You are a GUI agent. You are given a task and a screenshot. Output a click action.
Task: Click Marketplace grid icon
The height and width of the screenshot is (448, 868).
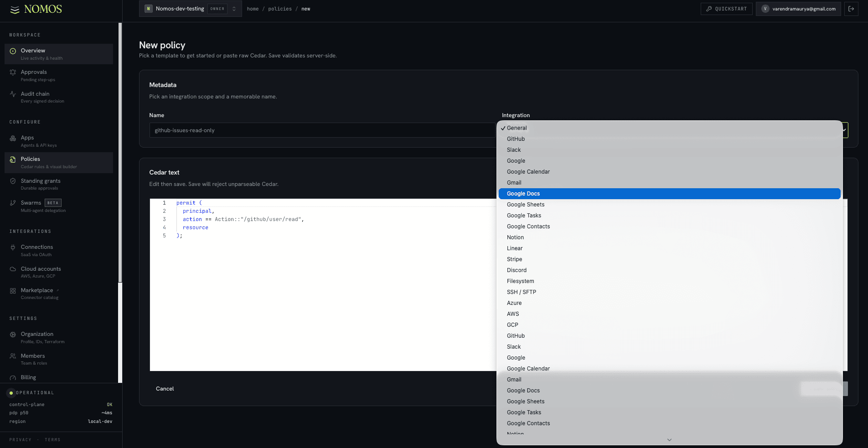pyautogui.click(x=13, y=290)
